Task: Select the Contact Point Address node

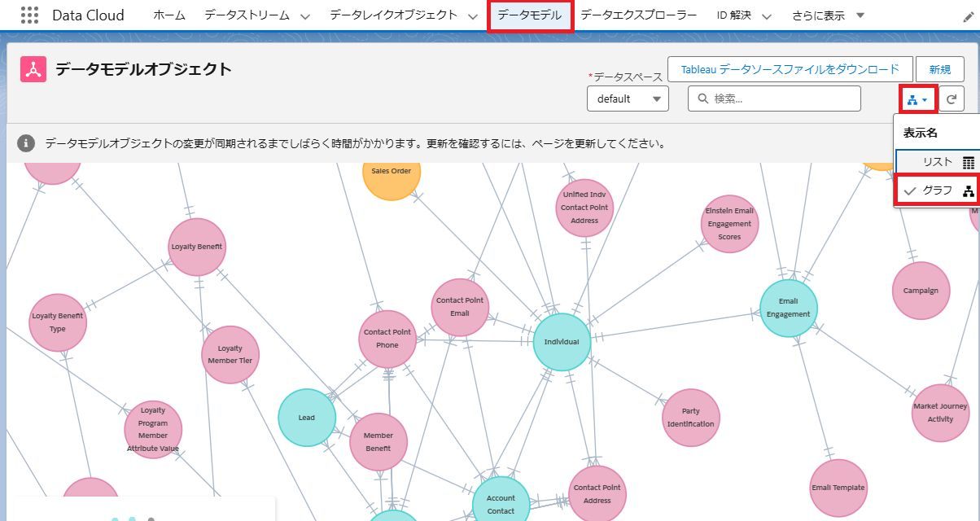Action: pyautogui.click(x=597, y=494)
